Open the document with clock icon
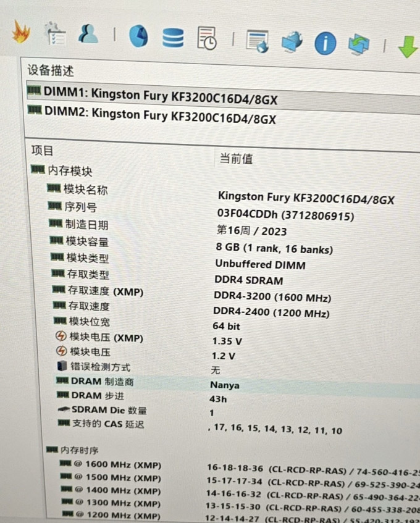420x523 pixels. 206,38
